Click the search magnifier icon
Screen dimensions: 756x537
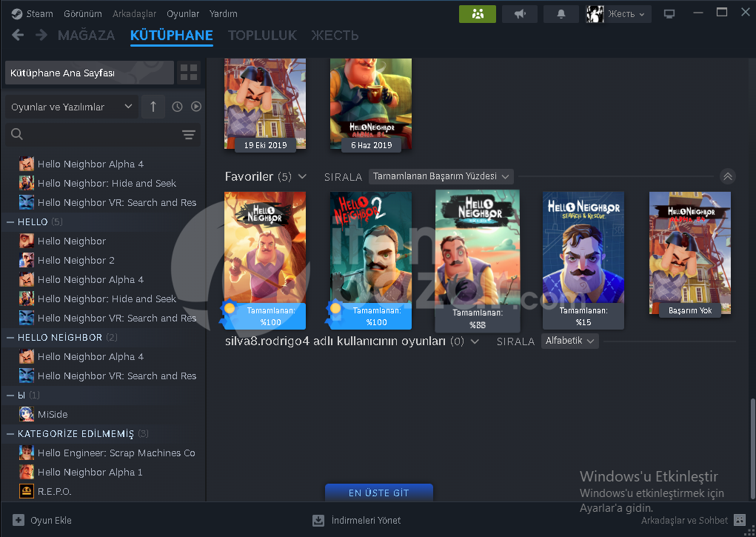point(17,134)
